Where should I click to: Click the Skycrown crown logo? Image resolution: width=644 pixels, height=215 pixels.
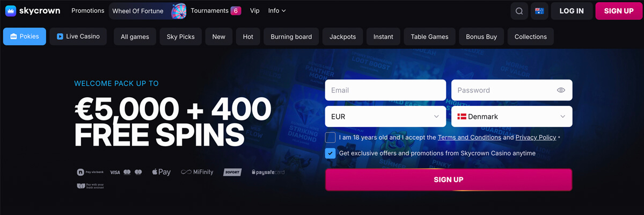(x=10, y=11)
